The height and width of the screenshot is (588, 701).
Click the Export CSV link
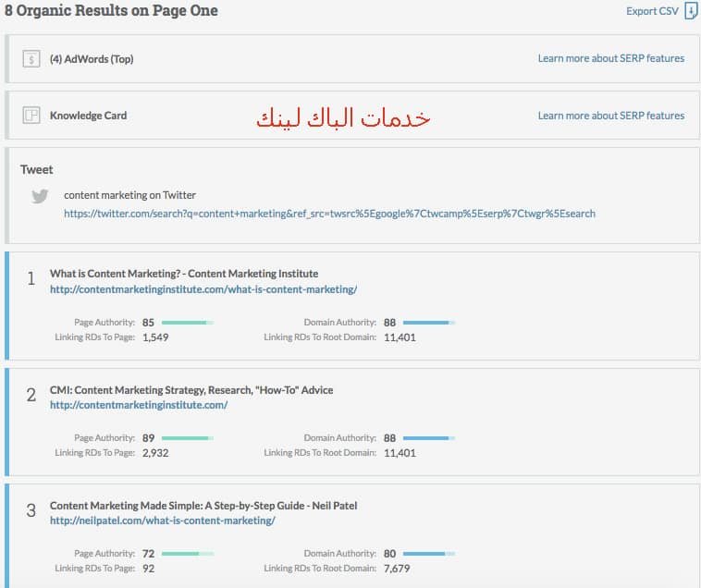652,11
